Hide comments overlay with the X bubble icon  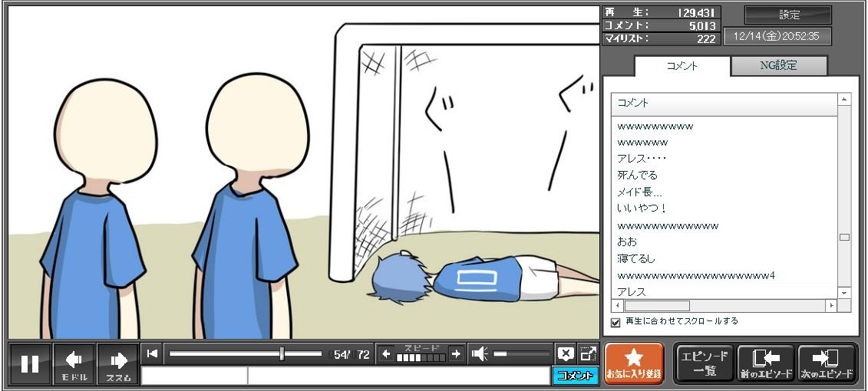[x=566, y=354]
